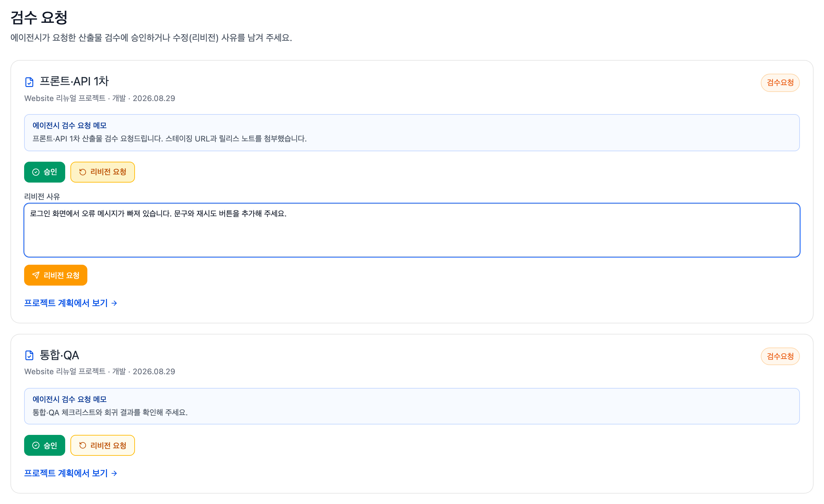824x504 pixels.
Task: Click the project date line under 프론트·API 1차
Action: pyautogui.click(x=100, y=98)
